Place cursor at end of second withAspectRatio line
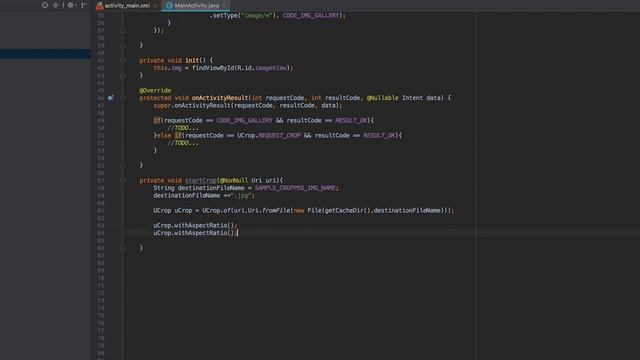The height and width of the screenshot is (360, 640). 237,233
